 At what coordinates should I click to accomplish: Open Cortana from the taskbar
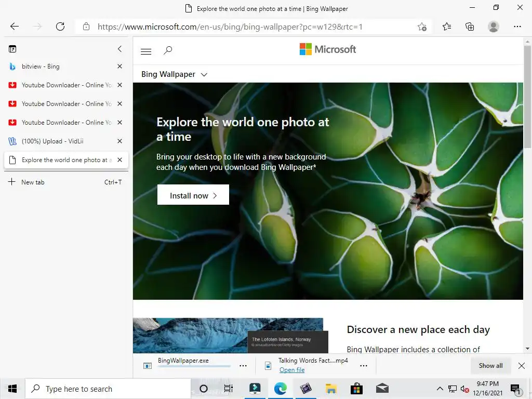[x=203, y=389]
